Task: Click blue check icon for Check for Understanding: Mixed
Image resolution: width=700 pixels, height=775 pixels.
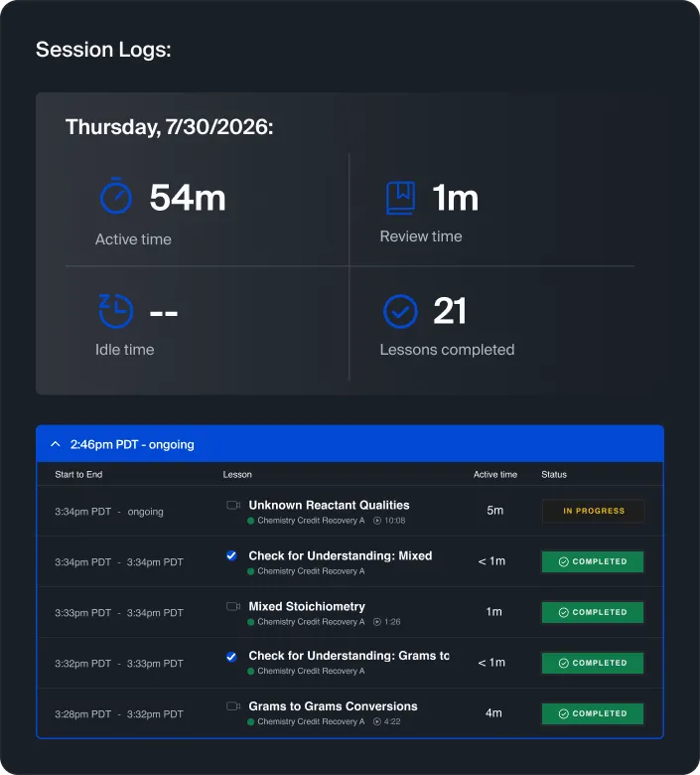Action: point(231,555)
